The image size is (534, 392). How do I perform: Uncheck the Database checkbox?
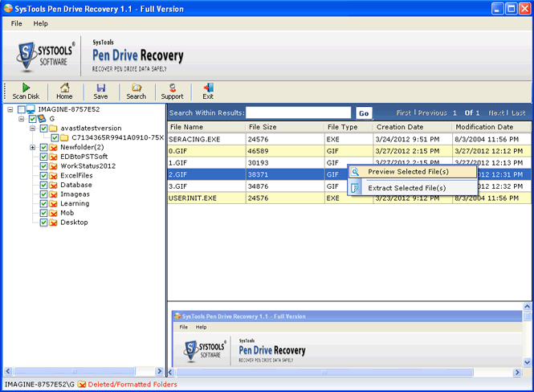point(43,185)
